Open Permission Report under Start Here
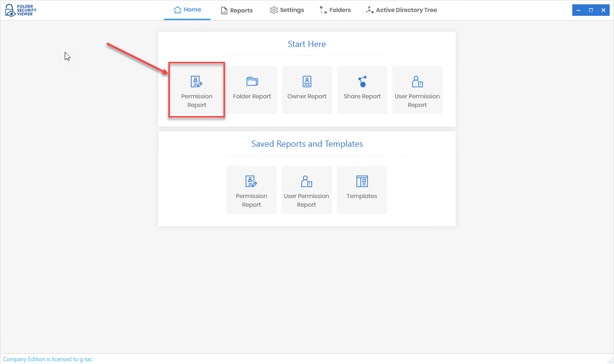Screen dimensions: 614x364 point(197,90)
